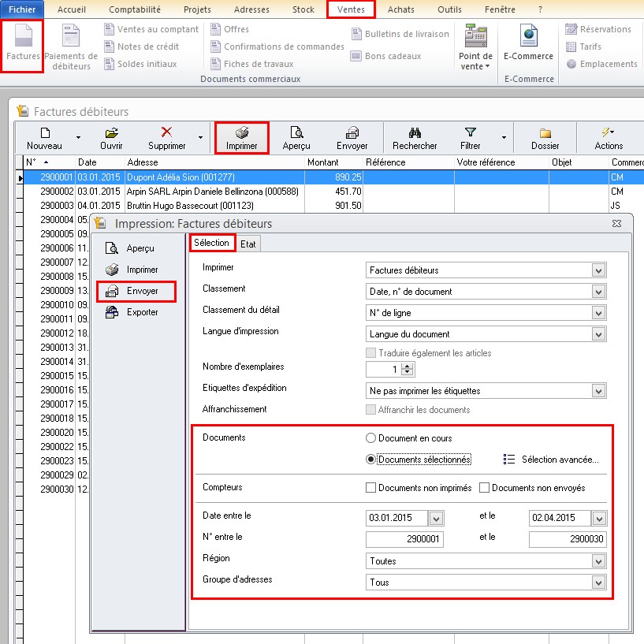Click Exporter in the print dialog sidebar
Viewport: 644px width, 644px height.
[132, 312]
